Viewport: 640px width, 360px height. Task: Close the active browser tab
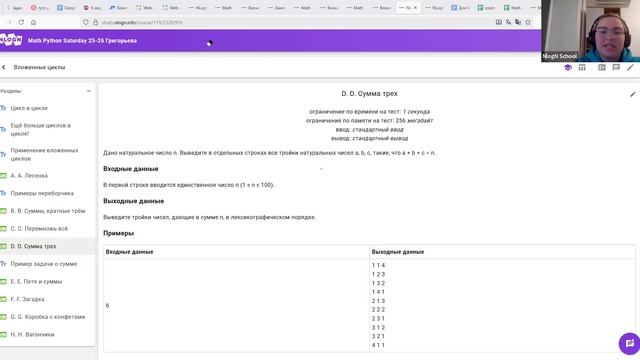(x=416, y=7)
